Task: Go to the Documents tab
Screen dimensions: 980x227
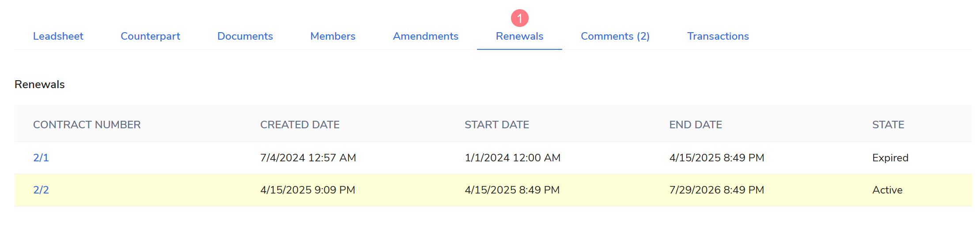Action: coord(245,36)
